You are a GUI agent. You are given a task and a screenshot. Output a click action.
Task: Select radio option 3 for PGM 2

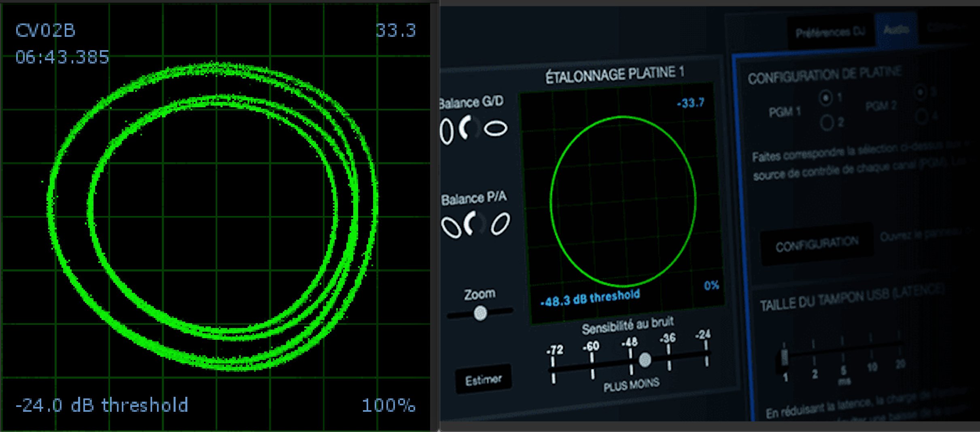(921, 92)
